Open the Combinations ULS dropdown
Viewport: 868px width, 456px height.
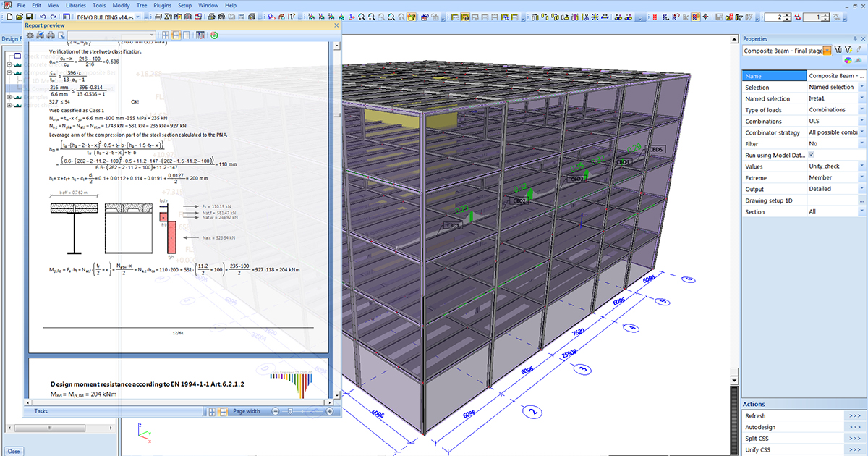(862, 121)
